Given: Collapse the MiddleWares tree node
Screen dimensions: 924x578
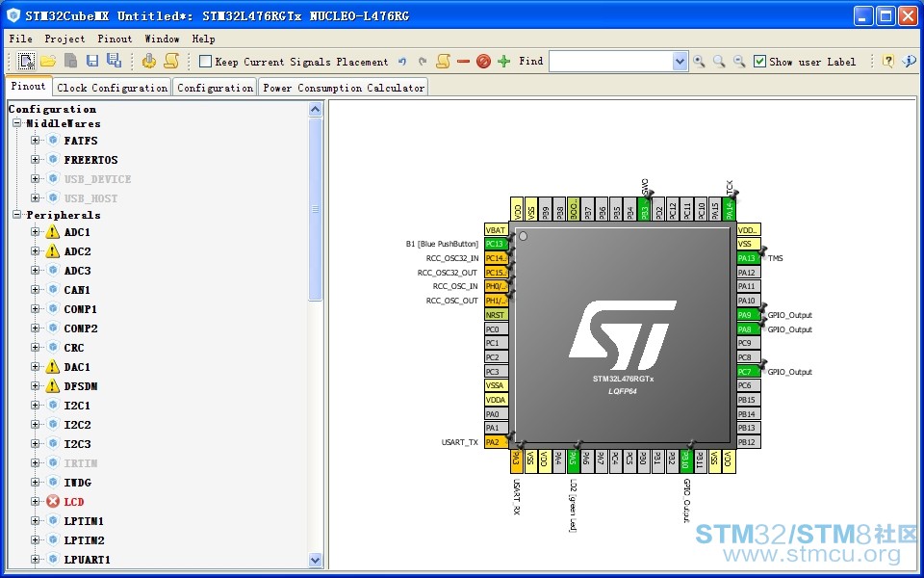Looking at the screenshot, I should point(16,123).
